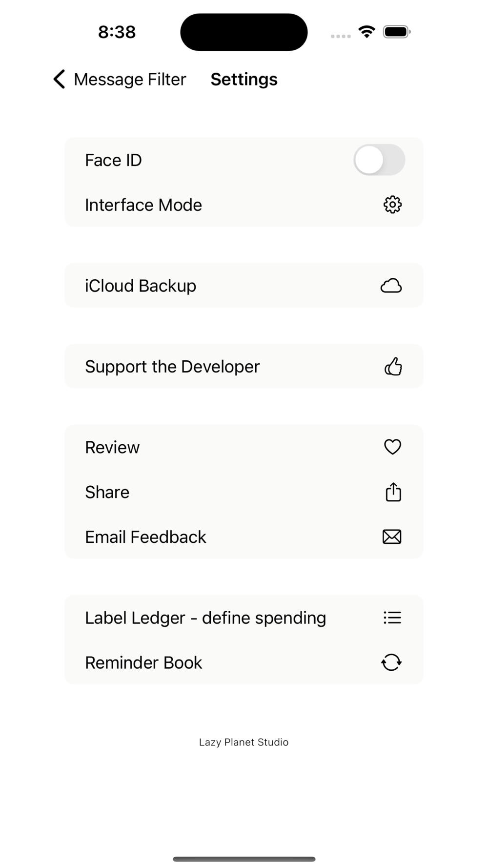Go back using the chevron arrow
The image size is (488, 868).
pos(59,79)
